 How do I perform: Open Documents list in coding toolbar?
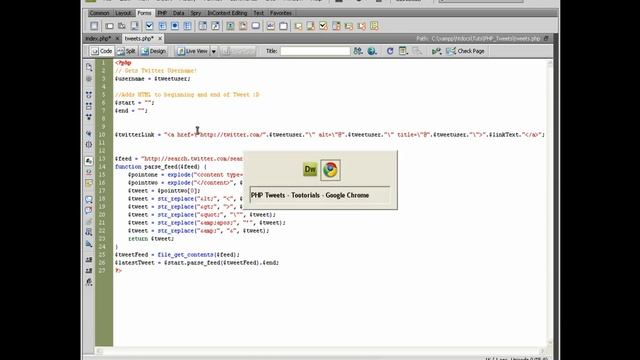pyautogui.click(x=89, y=67)
